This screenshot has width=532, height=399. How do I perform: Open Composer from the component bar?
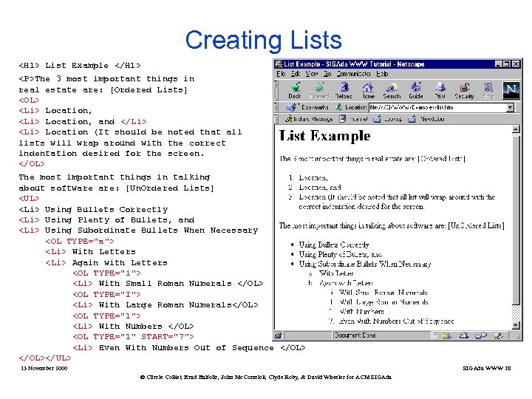coord(499,336)
